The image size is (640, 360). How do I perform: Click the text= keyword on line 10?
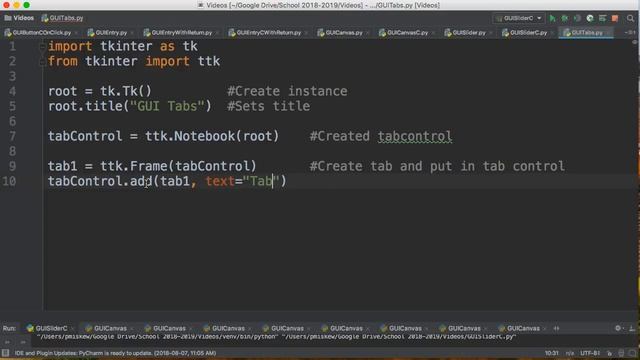(224, 181)
